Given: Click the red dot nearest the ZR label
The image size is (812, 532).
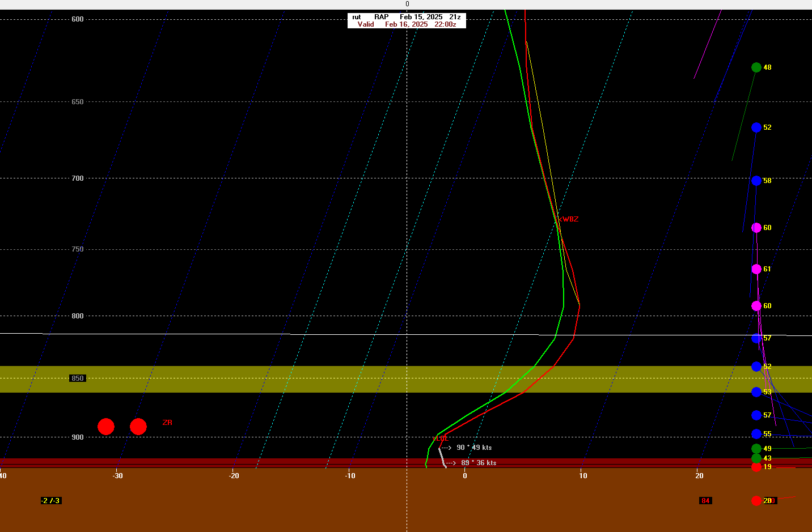Looking at the screenshot, I should coord(138,427).
